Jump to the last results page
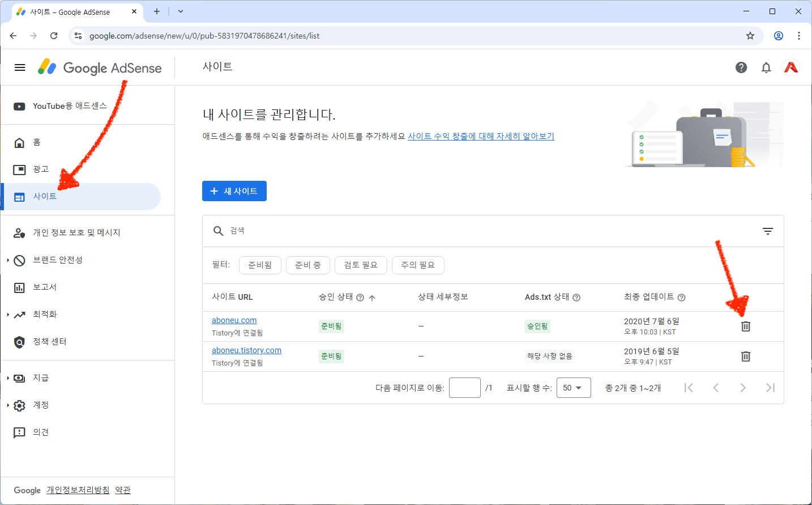 tap(770, 388)
